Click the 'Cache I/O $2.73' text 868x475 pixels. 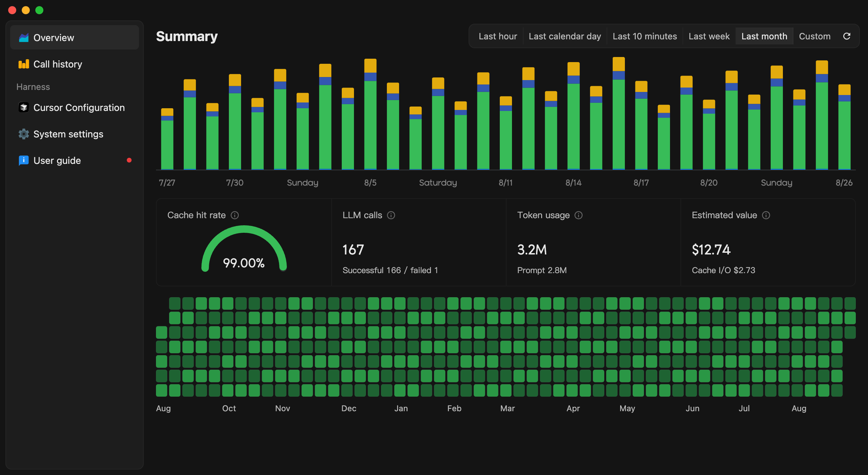723,270
